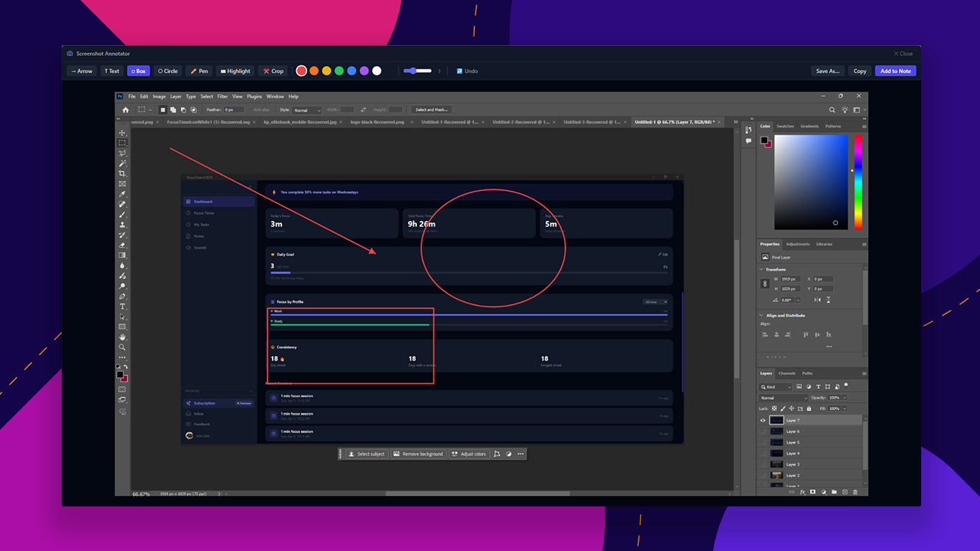Close the Screenshot Annotator window
Viewport: 980px width, 551px height.
(x=903, y=54)
